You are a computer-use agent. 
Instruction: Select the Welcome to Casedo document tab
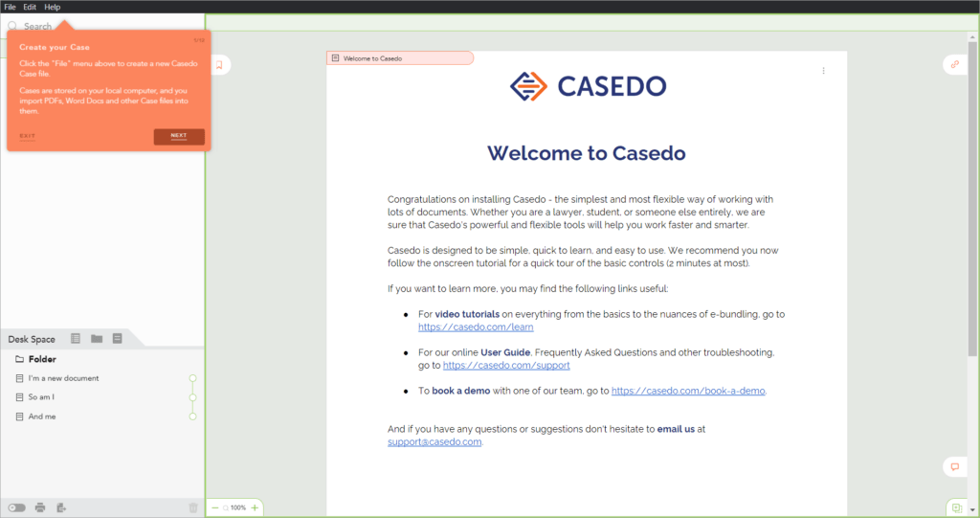click(399, 58)
